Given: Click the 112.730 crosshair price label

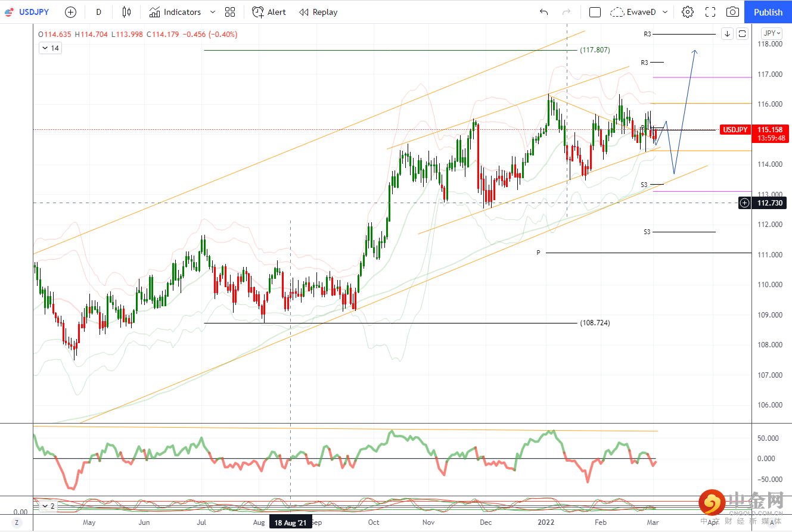Looking at the screenshot, I should tap(769, 203).
